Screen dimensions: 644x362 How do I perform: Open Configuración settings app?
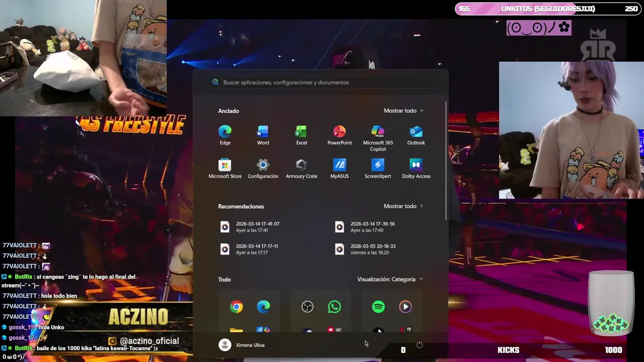(263, 169)
